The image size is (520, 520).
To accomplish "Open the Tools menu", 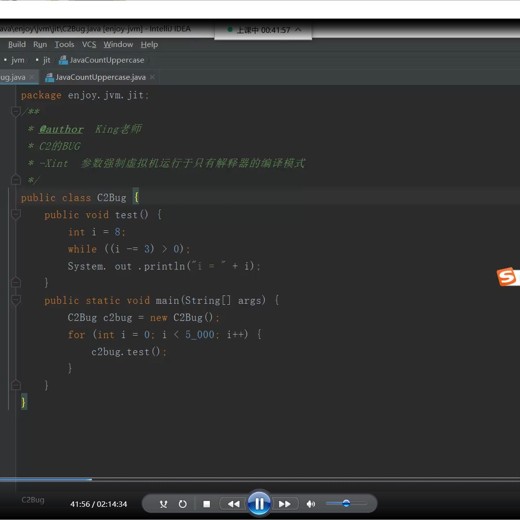I will pos(64,44).
